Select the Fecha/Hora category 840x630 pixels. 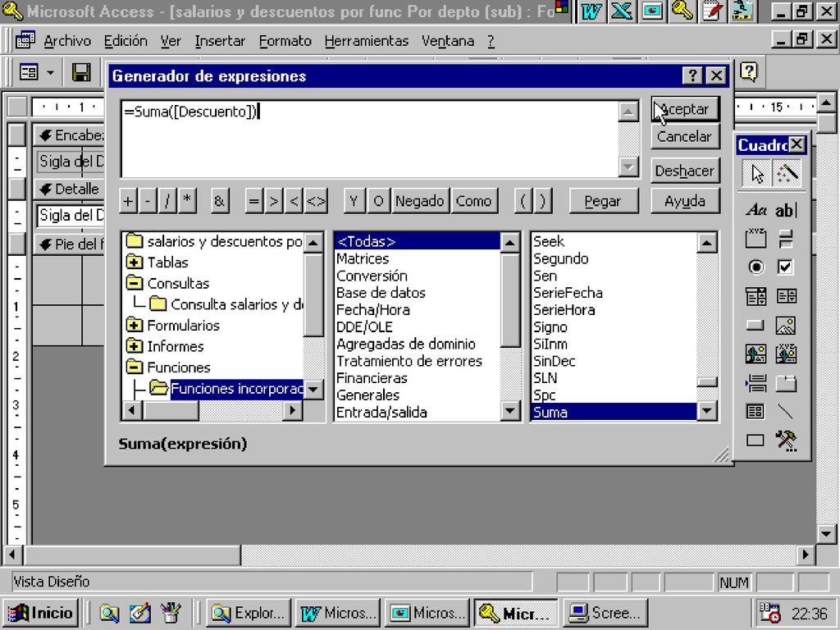tap(373, 309)
